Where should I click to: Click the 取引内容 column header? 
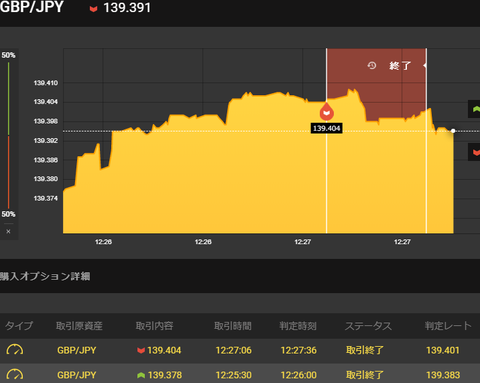pyautogui.click(x=154, y=326)
